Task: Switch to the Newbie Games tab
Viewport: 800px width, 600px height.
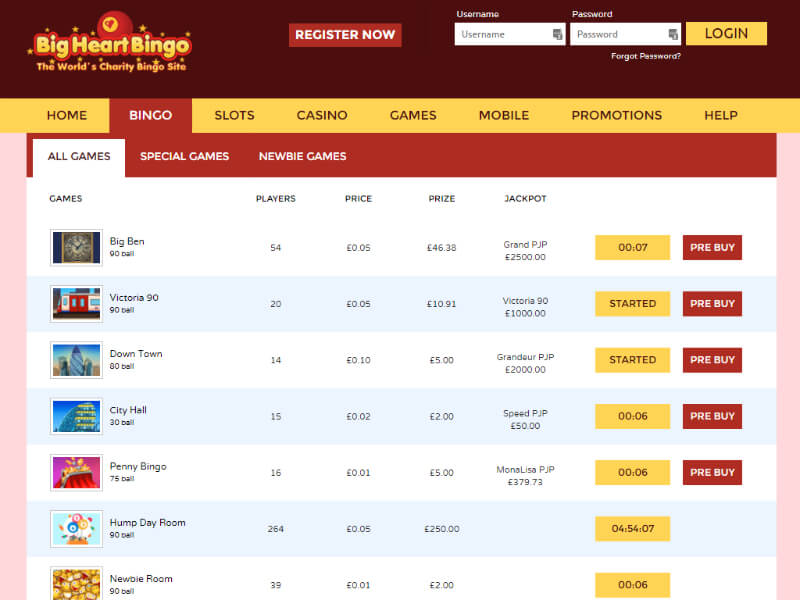Action: (x=303, y=157)
